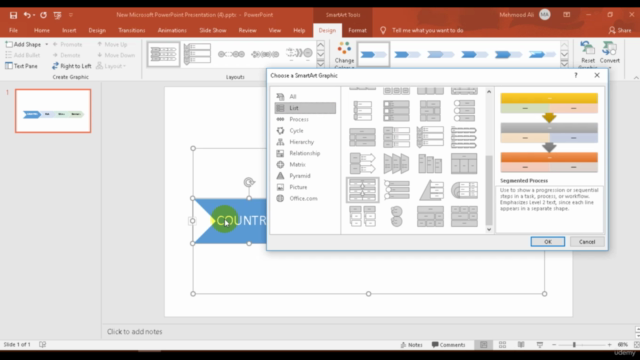Choose the table list layout icon
The height and width of the screenshot is (360, 640).
(464, 163)
